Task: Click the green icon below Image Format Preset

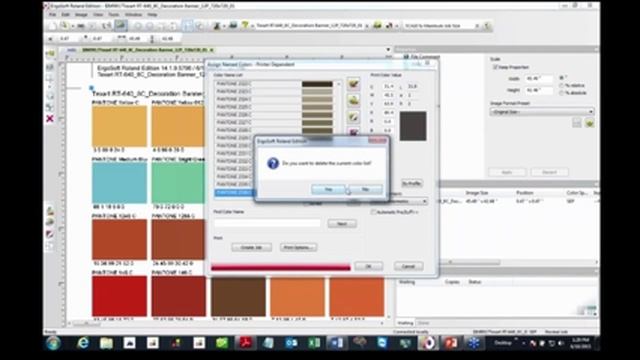Action: click(589, 123)
